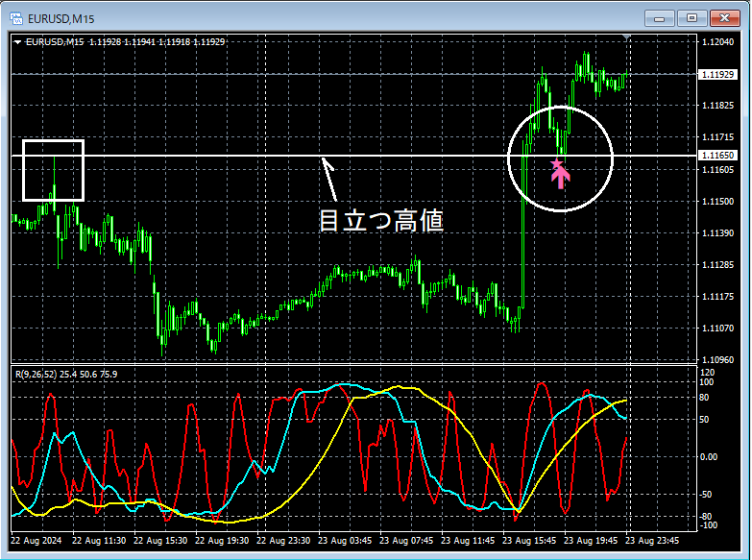Close the EURUSD,M15 chart window
The image size is (752, 560).
pos(725,18)
